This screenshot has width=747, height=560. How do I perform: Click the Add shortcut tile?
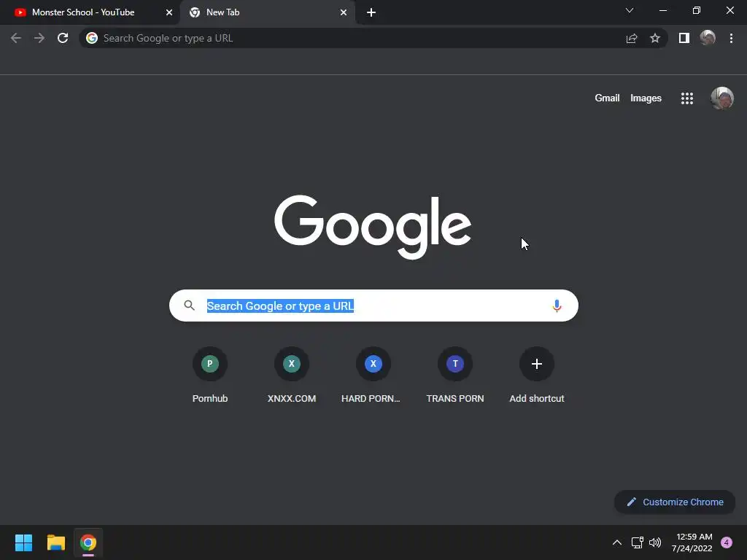click(x=537, y=376)
